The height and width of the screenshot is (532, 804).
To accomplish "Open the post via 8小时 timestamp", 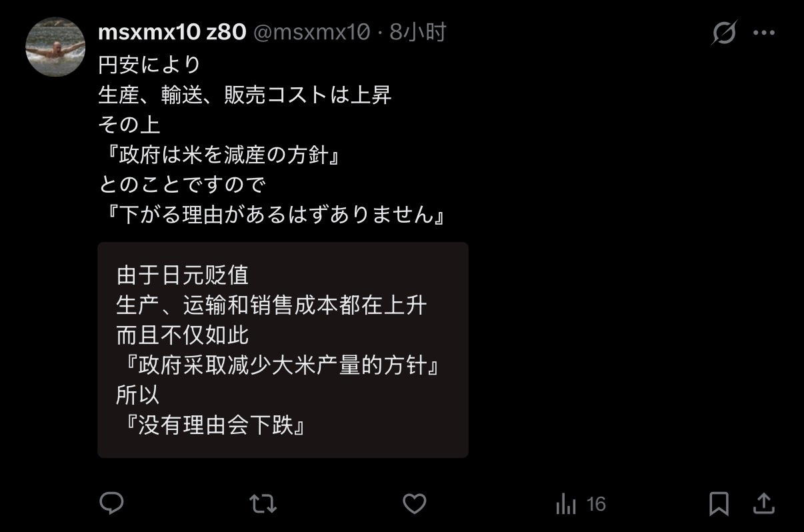I will pyautogui.click(x=417, y=31).
